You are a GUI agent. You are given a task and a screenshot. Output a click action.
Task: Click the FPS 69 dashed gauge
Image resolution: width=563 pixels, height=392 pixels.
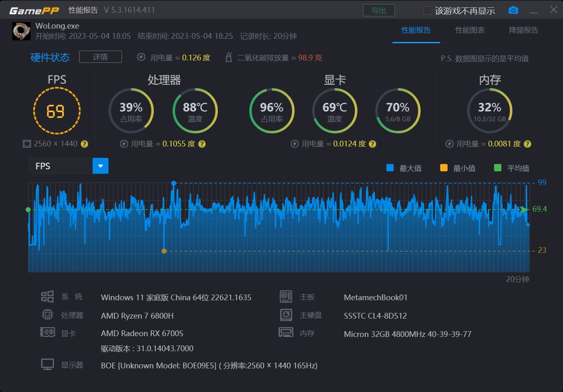pos(57,111)
